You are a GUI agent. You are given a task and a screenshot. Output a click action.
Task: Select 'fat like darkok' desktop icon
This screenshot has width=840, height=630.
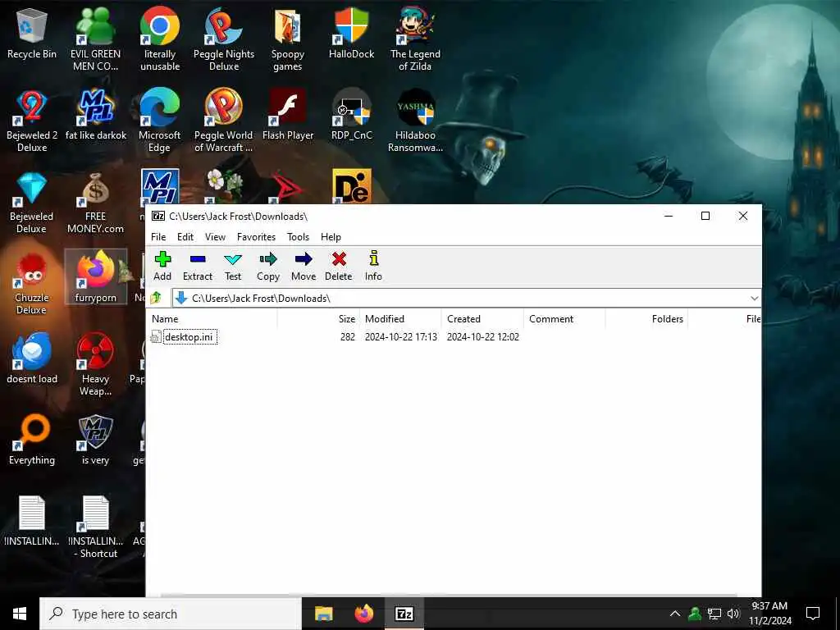pyautogui.click(x=95, y=115)
